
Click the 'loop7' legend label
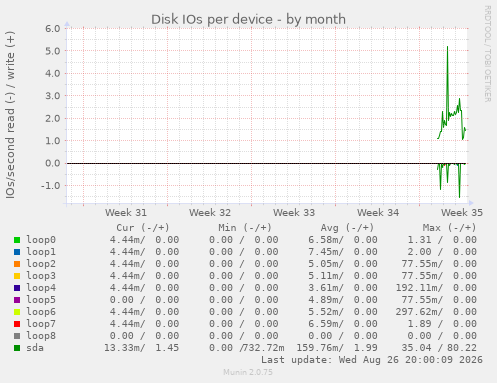[41, 324]
